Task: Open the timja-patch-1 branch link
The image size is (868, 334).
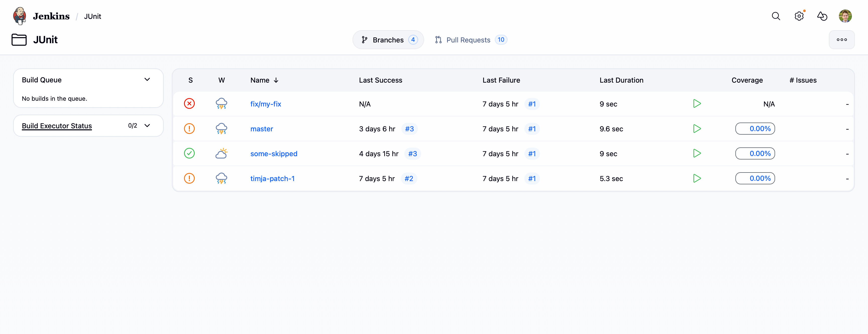Action: point(272,179)
